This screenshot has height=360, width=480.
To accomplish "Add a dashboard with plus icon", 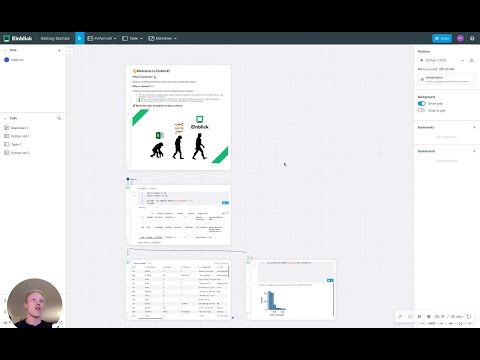I will pos(474,151).
